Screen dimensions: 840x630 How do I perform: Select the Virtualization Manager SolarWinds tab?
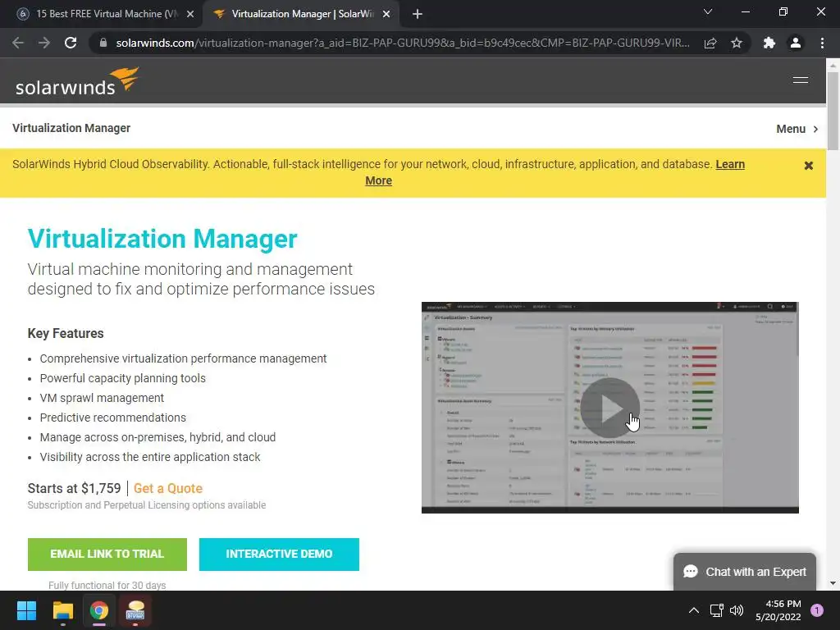(x=300, y=14)
